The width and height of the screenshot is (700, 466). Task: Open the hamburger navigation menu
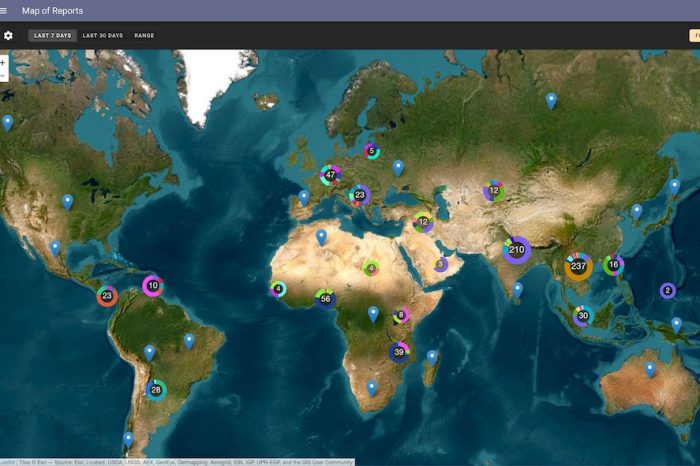tap(6, 11)
